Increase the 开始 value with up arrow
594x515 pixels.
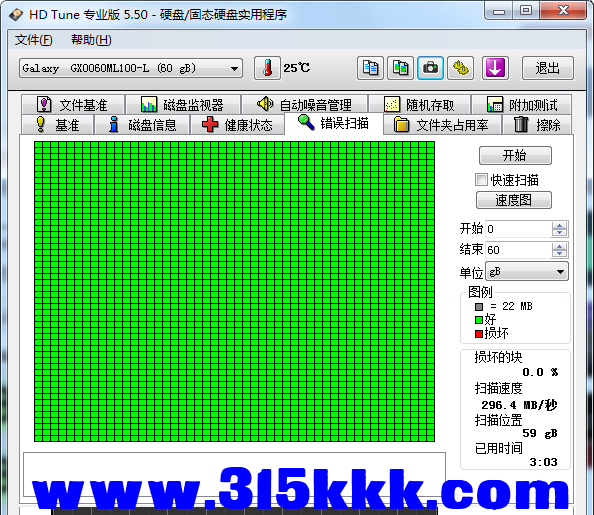click(559, 225)
